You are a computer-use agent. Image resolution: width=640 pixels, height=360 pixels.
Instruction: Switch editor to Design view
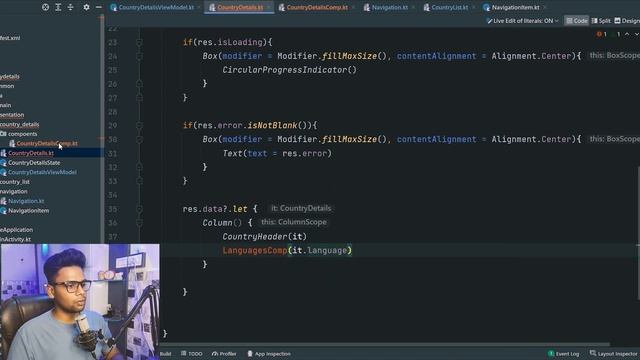[627, 21]
